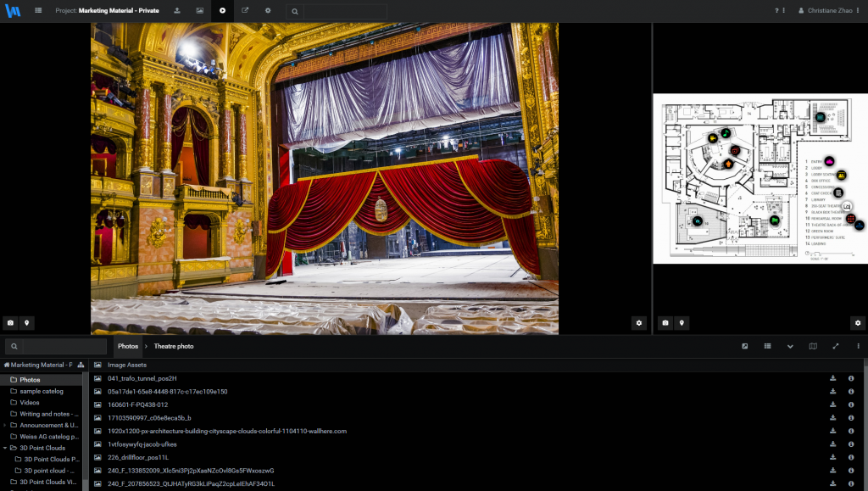The width and height of the screenshot is (868, 491).
Task: Open project settings gear in top toolbar
Action: pyautogui.click(x=268, y=10)
